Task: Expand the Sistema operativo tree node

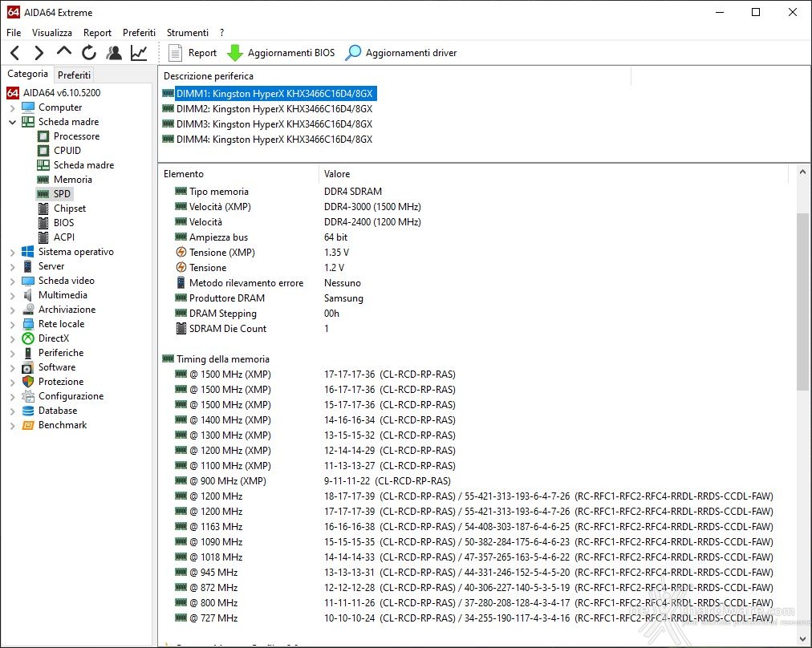Action: coord(12,252)
